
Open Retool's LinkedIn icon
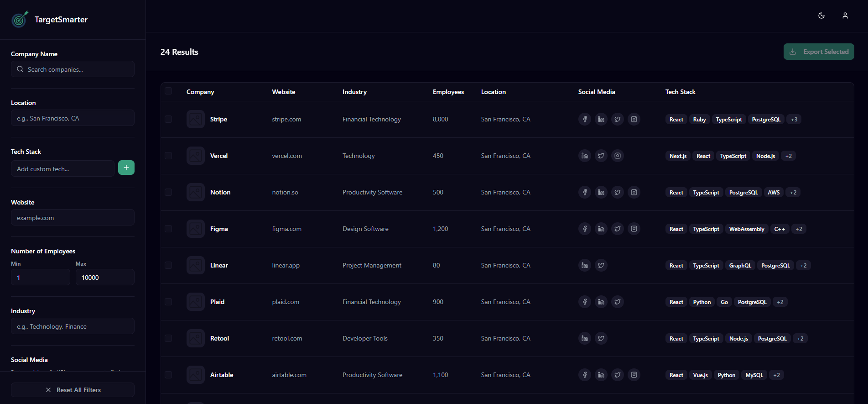pos(585,338)
